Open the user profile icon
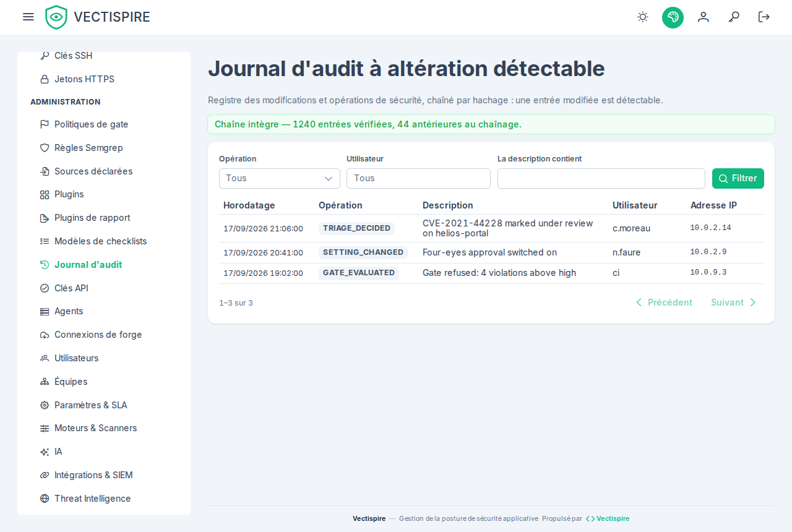The width and height of the screenshot is (792, 532). pyautogui.click(x=704, y=17)
